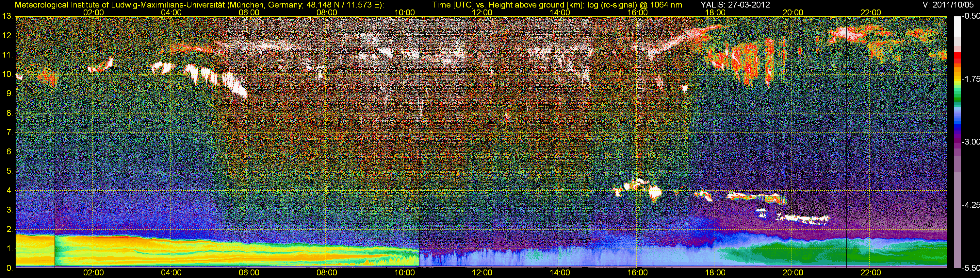This screenshot has width=980, height=278.
Task: Click the '4.' height axis label
Action: pos(9,190)
